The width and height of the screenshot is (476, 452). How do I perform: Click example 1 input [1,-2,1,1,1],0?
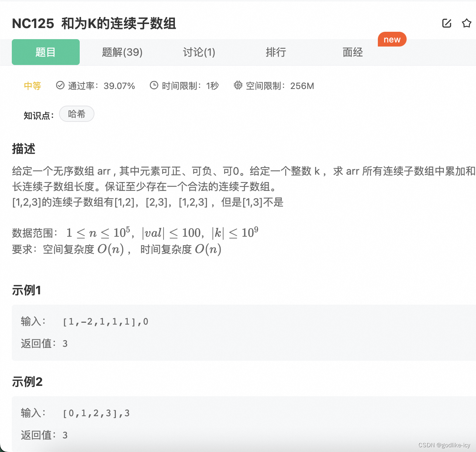(x=106, y=322)
